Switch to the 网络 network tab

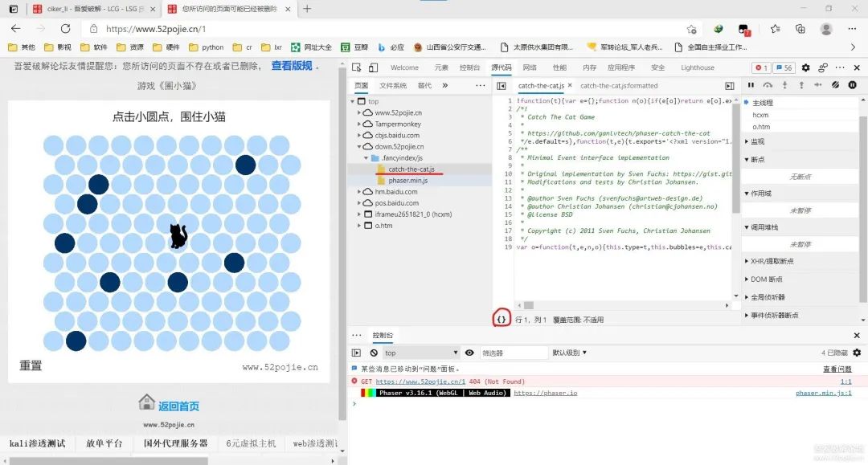[530, 67]
